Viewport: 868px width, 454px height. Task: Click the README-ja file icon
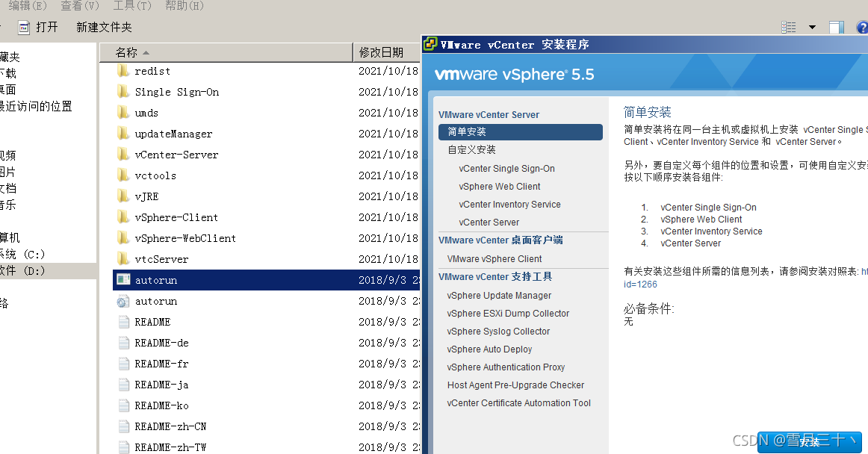[x=123, y=385]
